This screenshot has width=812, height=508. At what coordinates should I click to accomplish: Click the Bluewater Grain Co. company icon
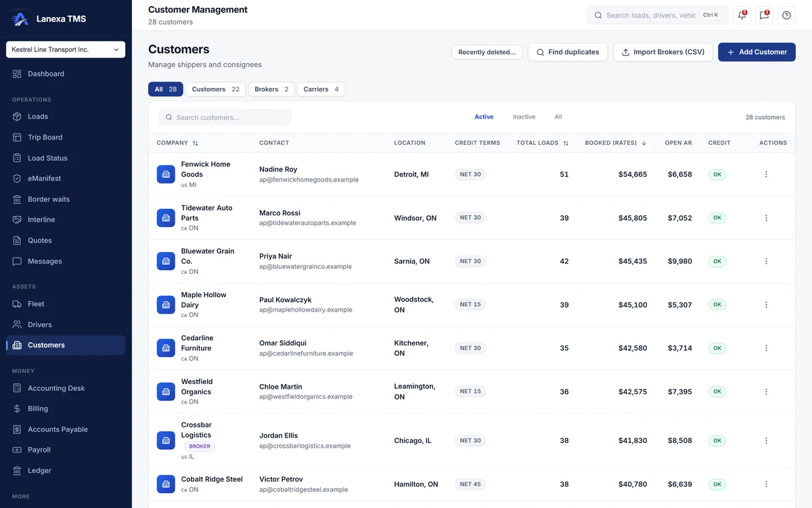[x=166, y=261]
